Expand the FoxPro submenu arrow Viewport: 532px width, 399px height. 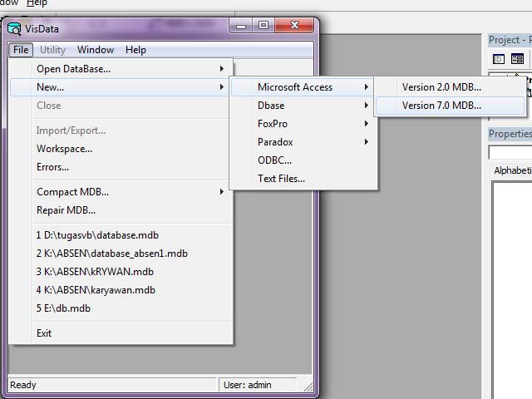point(367,124)
